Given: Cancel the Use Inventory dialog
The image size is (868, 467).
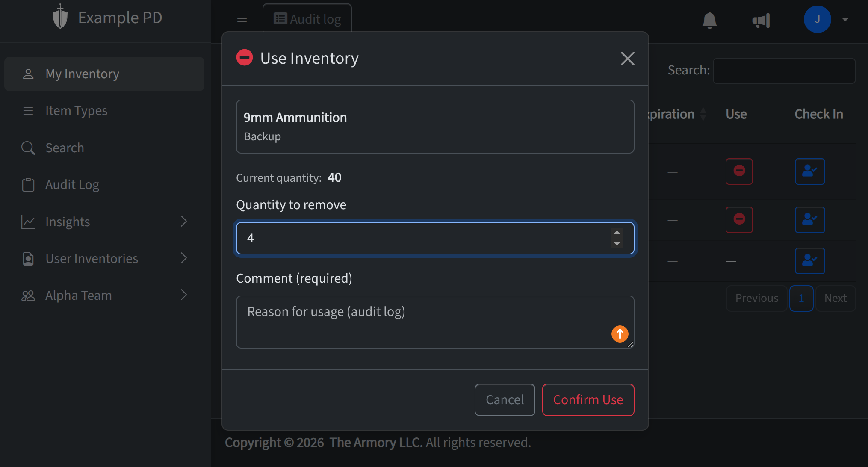Looking at the screenshot, I should tap(505, 399).
